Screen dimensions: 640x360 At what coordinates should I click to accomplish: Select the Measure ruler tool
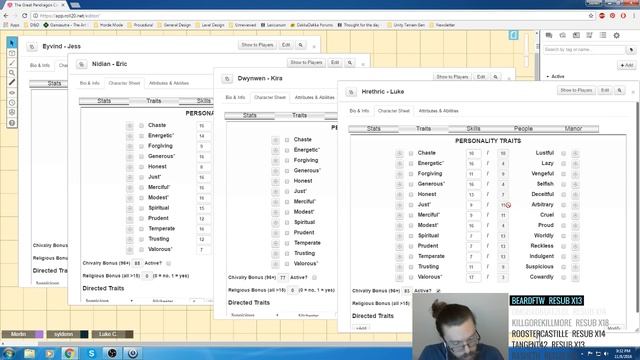point(12,82)
